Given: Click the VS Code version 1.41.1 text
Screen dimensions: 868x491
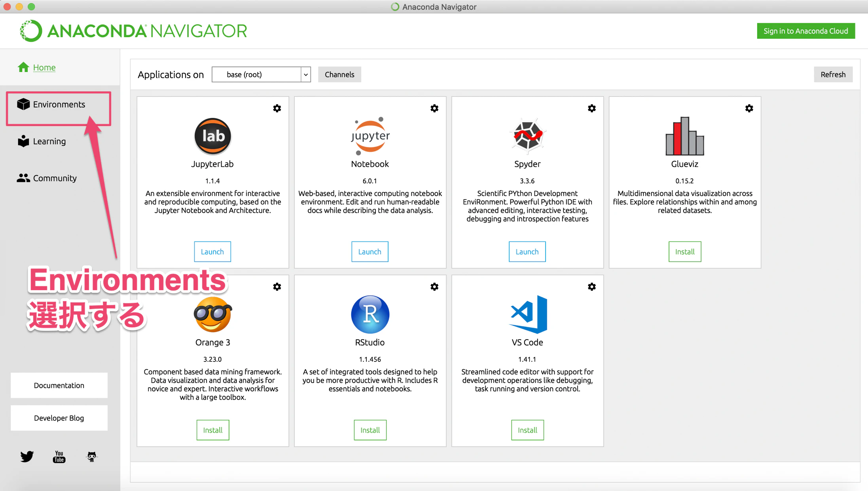Looking at the screenshot, I should (x=527, y=359).
